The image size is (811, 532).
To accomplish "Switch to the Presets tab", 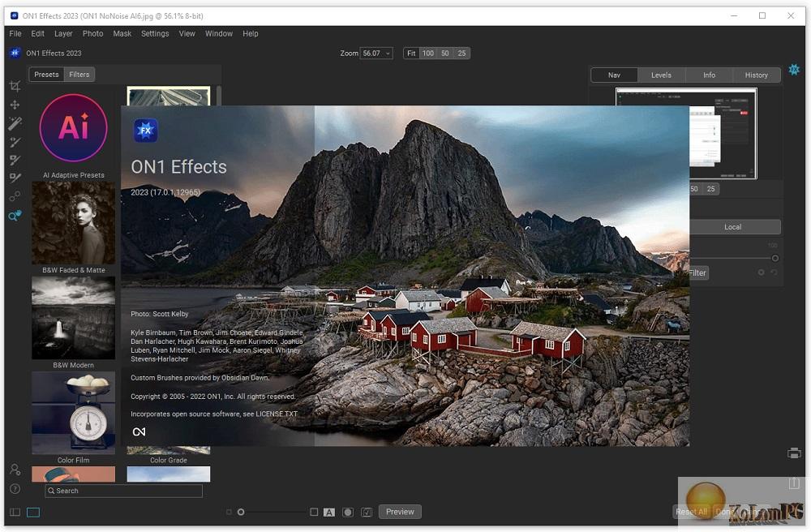I will (x=46, y=75).
